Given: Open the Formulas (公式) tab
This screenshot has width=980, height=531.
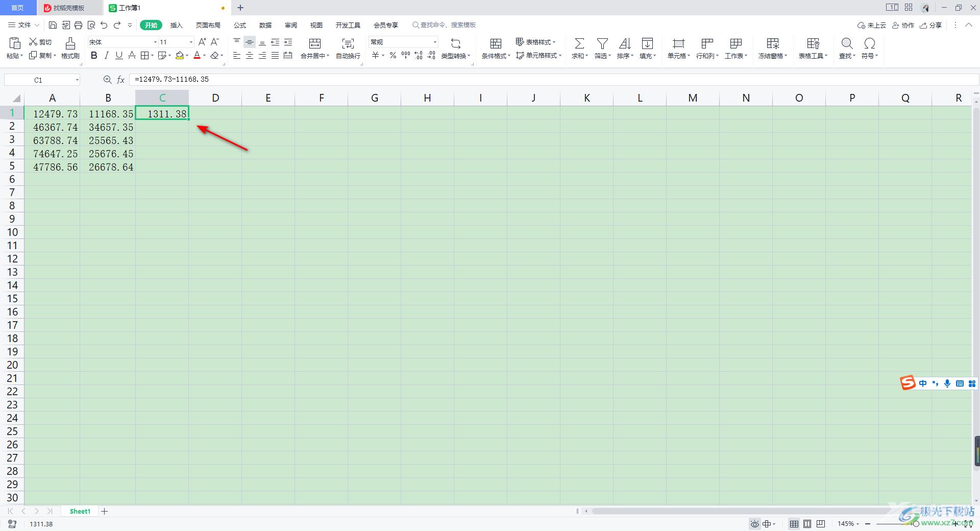Looking at the screenshot, I should click(x=240, y=25).
